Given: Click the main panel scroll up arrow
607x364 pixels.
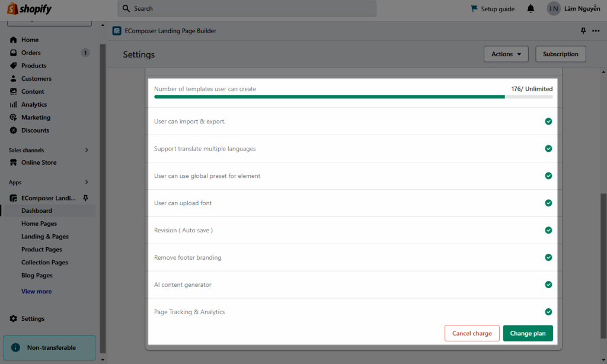Looking at the screenshot, I should [603, 72].
